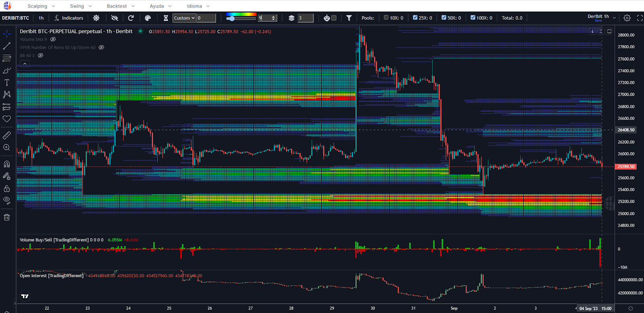Select the ruler measure tool
This screenshot has height=313, width=644.
point(7,135)
